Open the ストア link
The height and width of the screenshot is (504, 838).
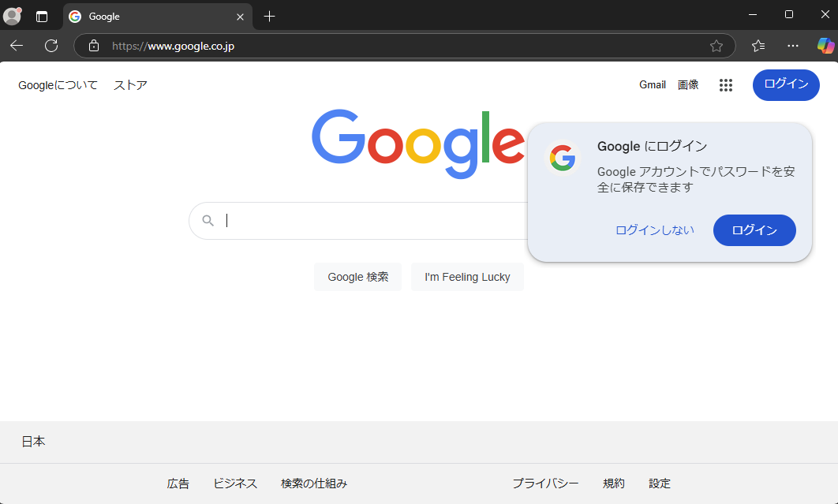[x=130, y=85]
